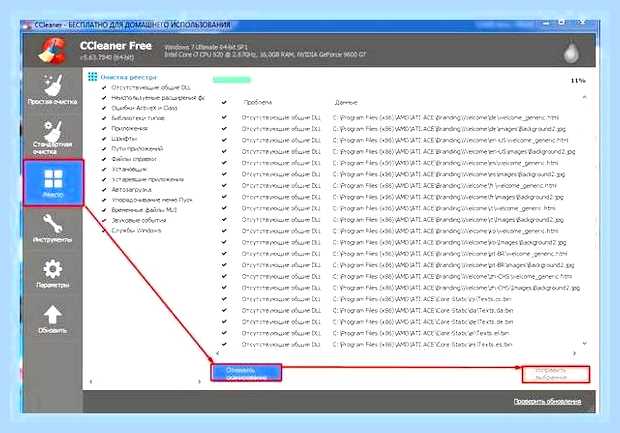Screen dimensions: 620x433
Task: Sort results by the Проблема column
Action: click(257, 102)
